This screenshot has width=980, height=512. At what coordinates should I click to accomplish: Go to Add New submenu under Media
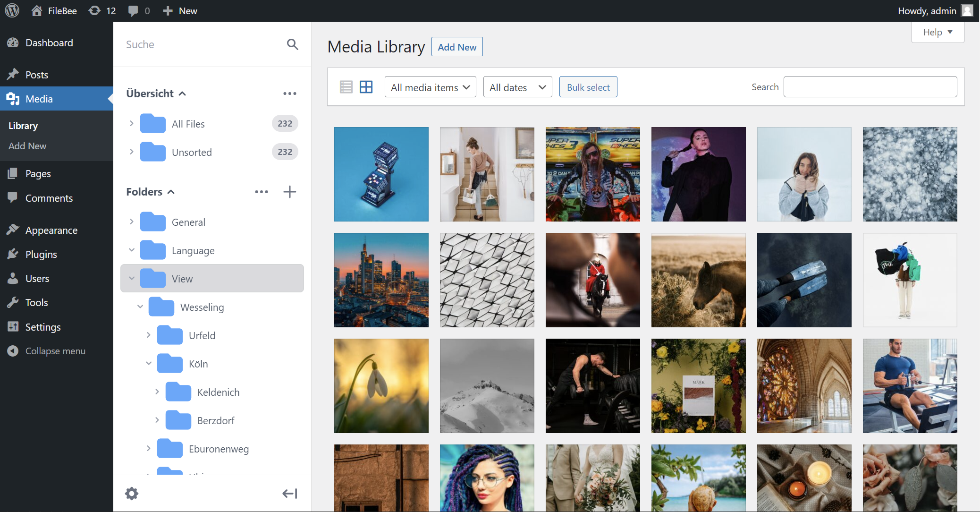coord(27,146)
